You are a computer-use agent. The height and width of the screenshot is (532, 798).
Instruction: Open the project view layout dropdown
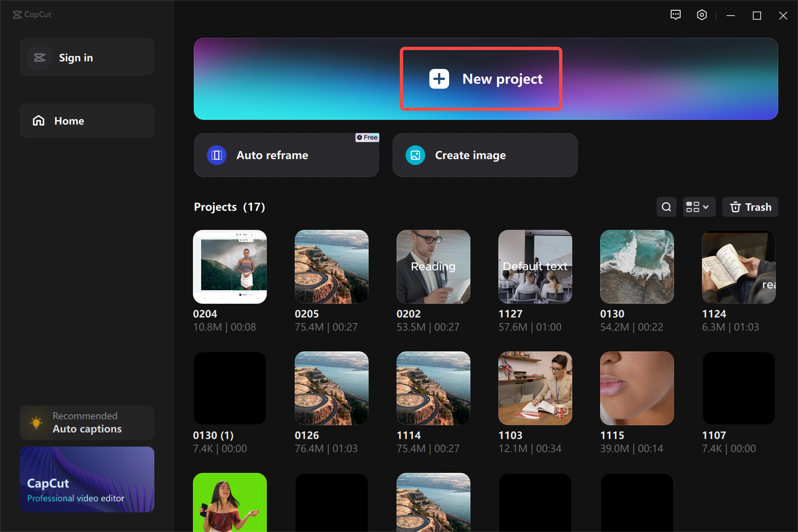(699, 207)
